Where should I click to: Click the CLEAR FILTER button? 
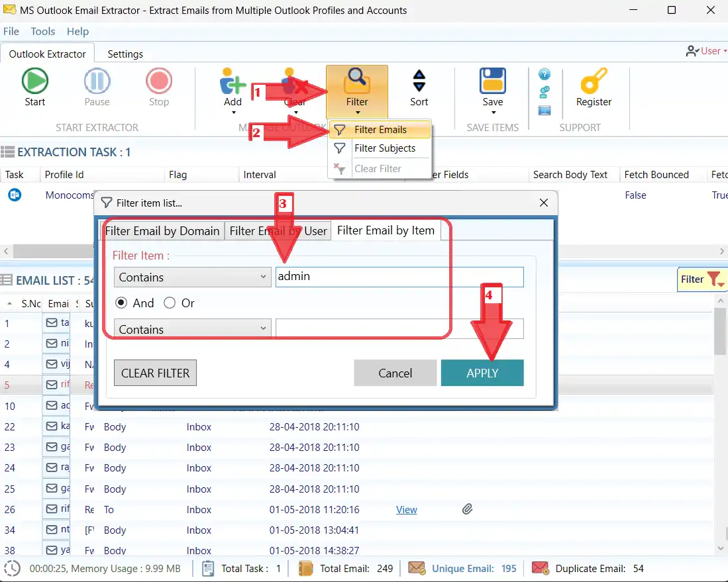tap(155, 373)
